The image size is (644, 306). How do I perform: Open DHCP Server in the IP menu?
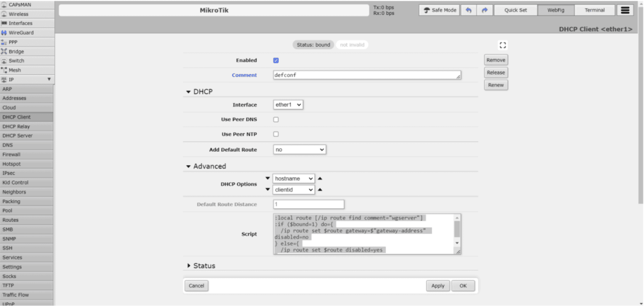pos(17,136)
